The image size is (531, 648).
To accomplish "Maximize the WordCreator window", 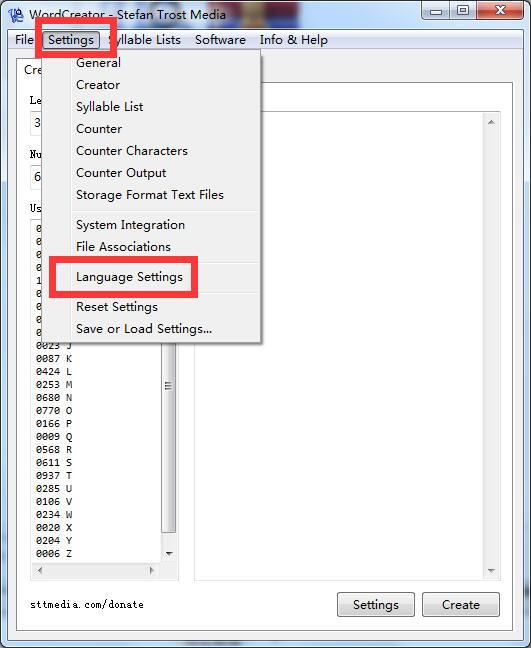I will coord(462,11).
